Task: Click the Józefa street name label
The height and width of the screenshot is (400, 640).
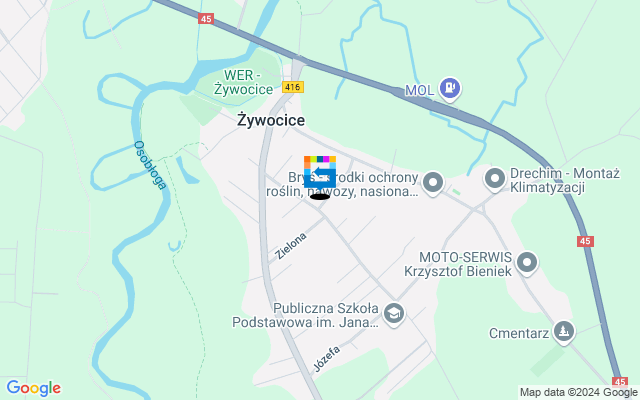Action: pos(327,359)
